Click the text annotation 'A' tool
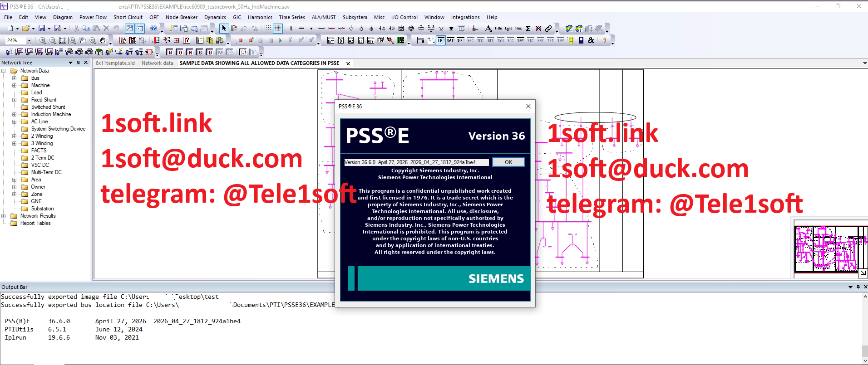This screenshot has height=365, width=868. point(488,28)
